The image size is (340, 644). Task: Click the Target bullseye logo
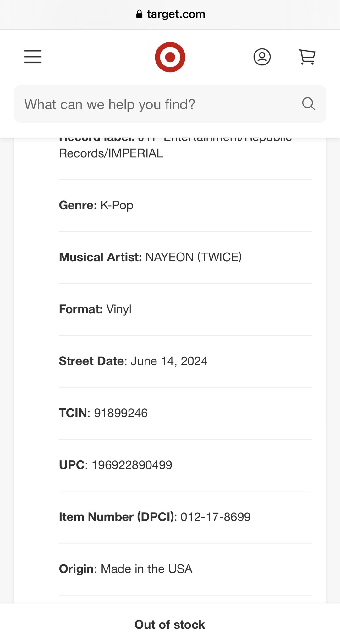(170, 57)
